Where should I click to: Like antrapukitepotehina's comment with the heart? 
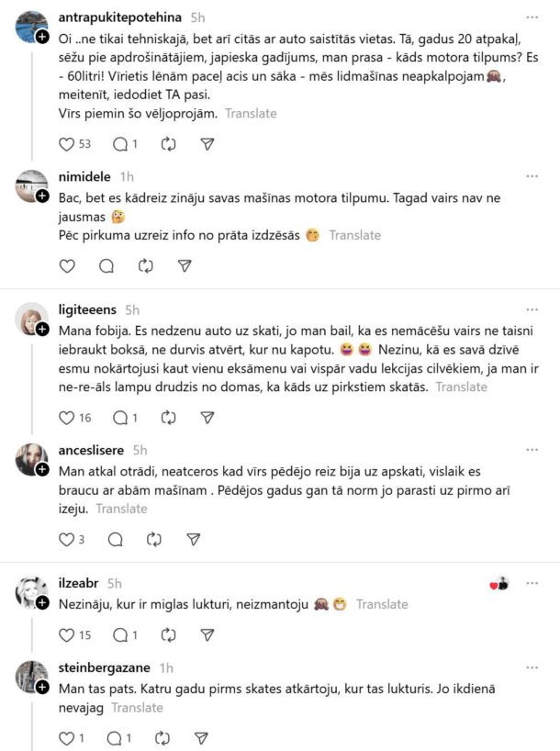66,144
